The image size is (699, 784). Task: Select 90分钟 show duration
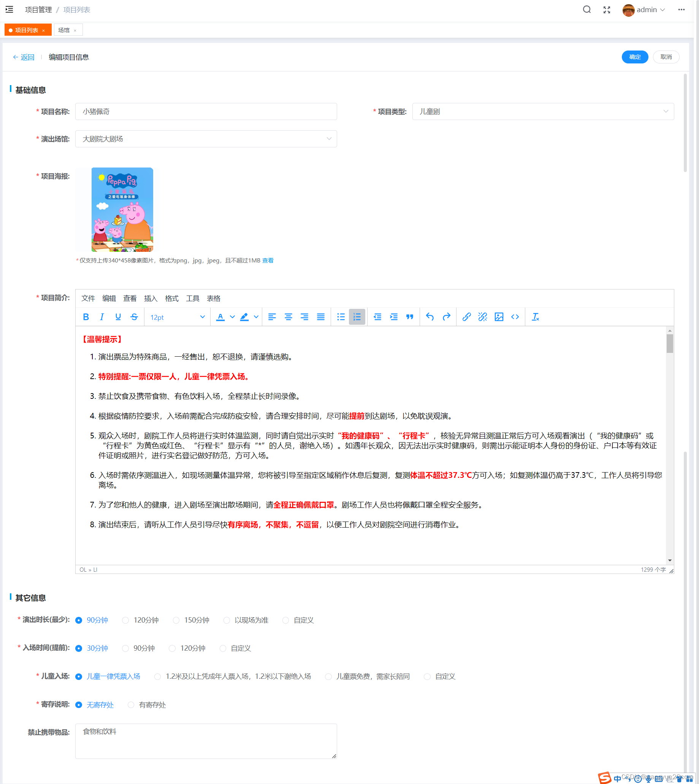click(x=92, y=620)
